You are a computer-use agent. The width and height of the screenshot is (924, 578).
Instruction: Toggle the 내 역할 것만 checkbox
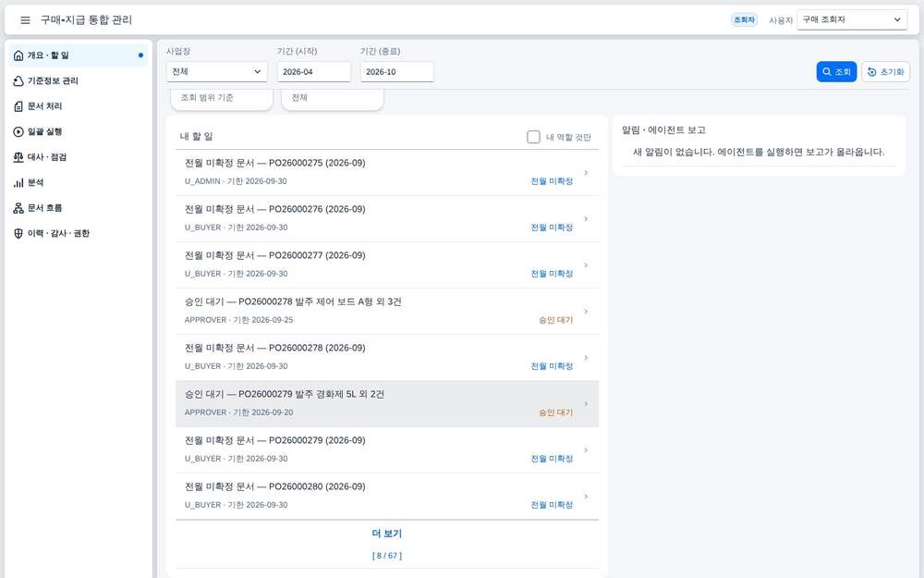pyautogui.click(x=533, y=137)
